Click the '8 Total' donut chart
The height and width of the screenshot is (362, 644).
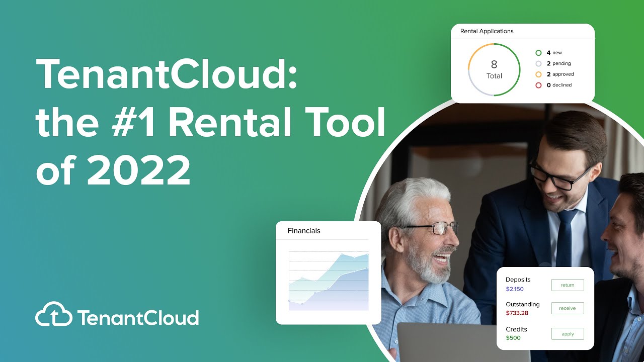[x=494, y=69]
